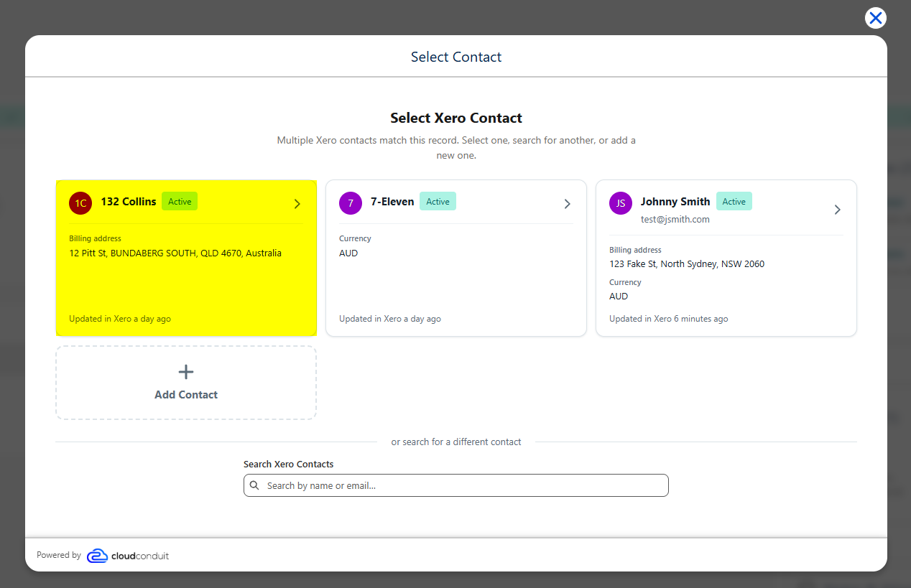Click the AUD currency value under Johnny Smith

619,297
